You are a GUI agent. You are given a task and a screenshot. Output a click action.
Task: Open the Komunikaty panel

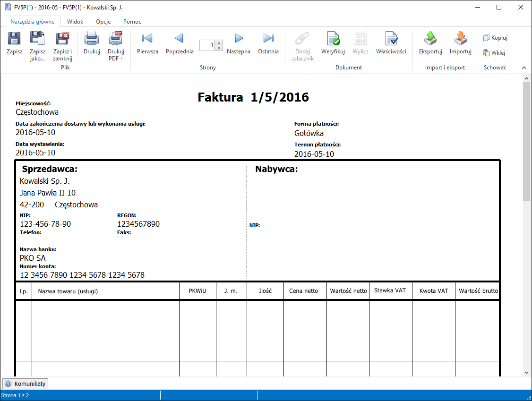point(26,384)
